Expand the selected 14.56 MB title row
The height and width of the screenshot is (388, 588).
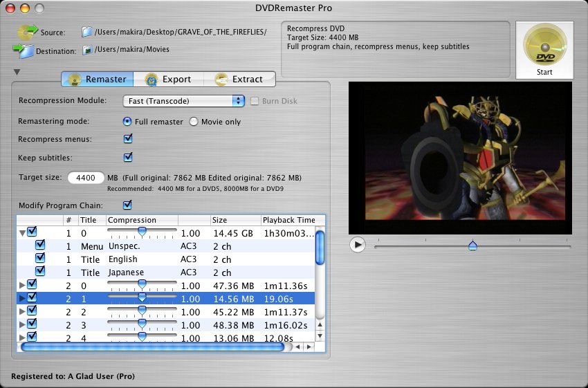pyautogui.click(x=22, y=298)
